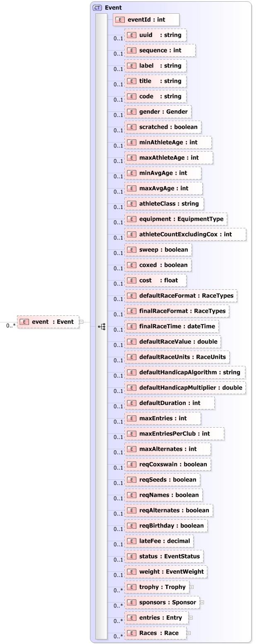Click the E icon of label
The width and height of the screenshot is (257, 644).
click(131, 65)
